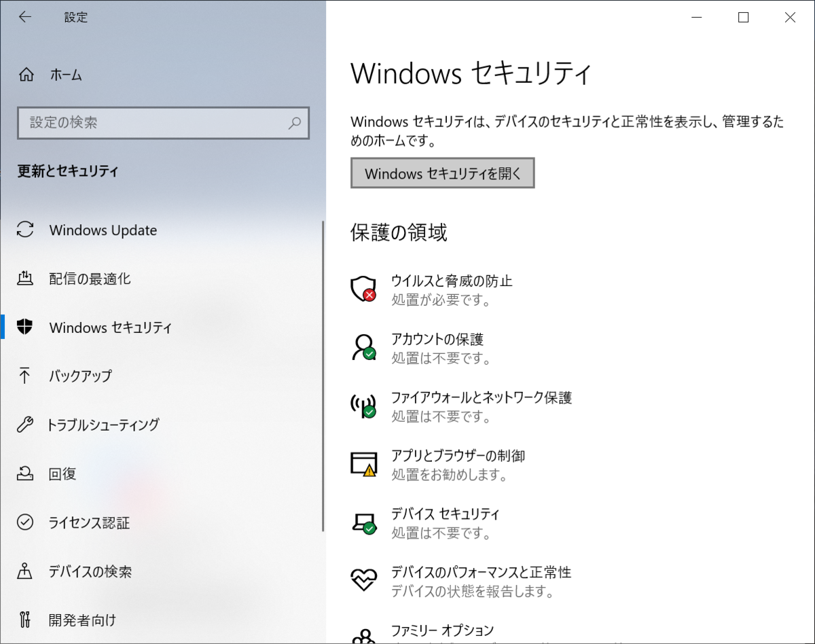Screen dimensions: 815x644
Task: Open 回復 settings page
Action: coord(62,474)
